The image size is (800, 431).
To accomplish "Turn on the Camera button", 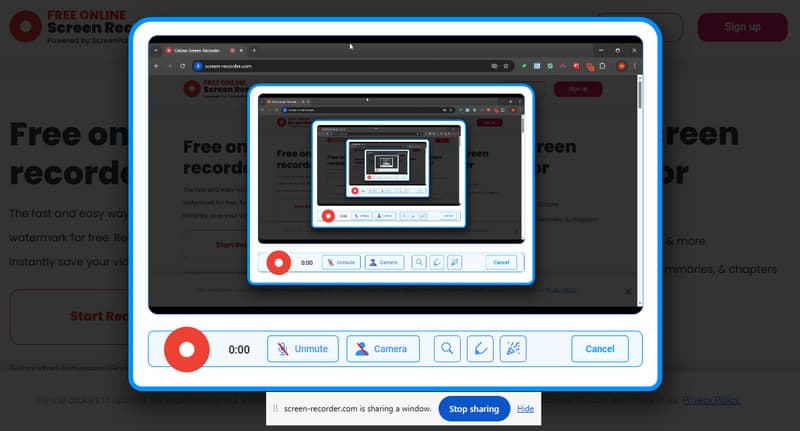I will coord(383,349).
